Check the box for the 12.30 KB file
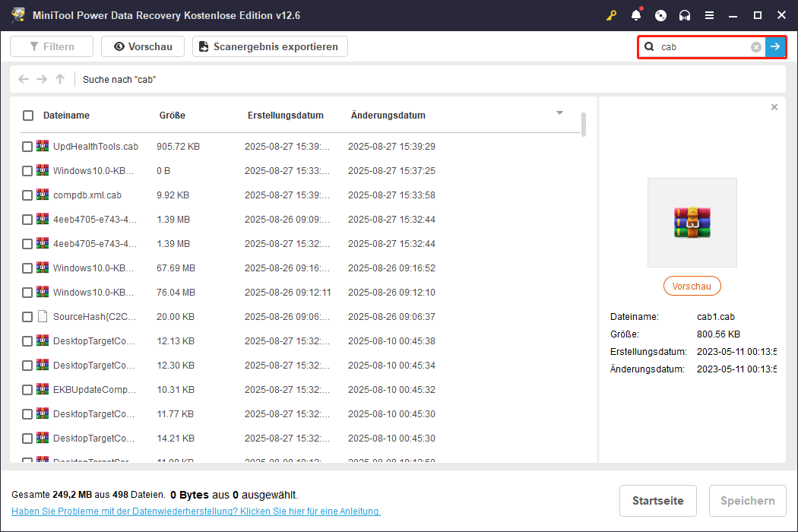 [x=27, y=366]
